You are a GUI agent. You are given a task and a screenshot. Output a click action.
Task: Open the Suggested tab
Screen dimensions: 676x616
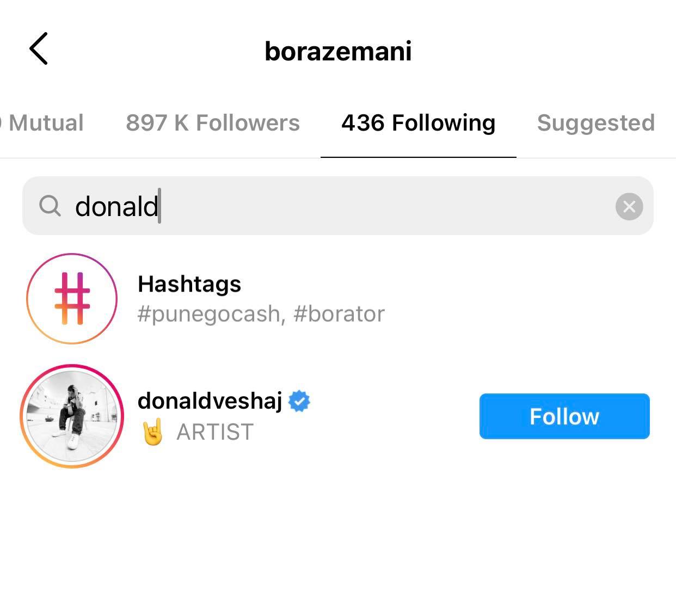(596, 123)
